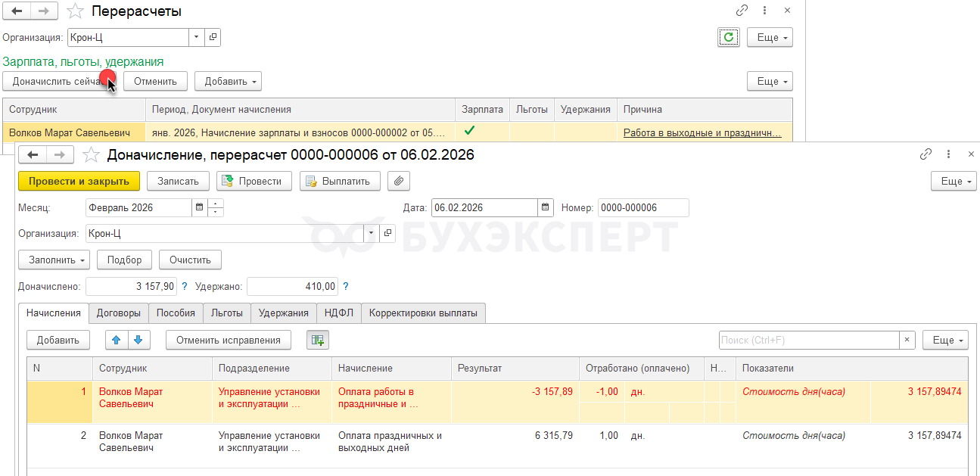Click Подбор button

pyautogui.click(x=124, y=260)
